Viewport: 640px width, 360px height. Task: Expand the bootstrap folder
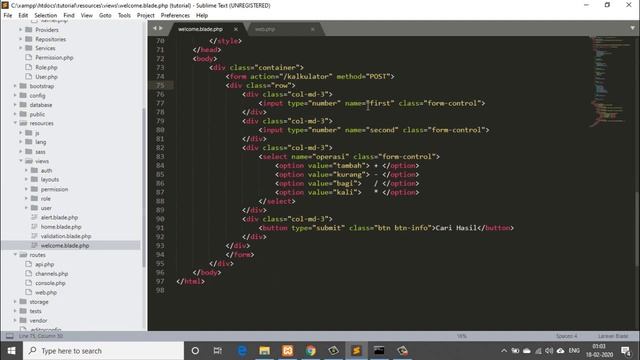point(16,86)
